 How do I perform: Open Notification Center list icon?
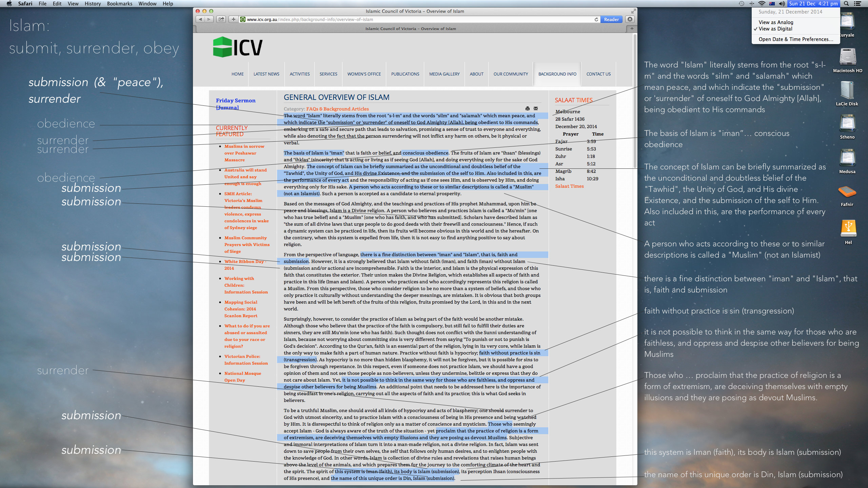[857, 3]
